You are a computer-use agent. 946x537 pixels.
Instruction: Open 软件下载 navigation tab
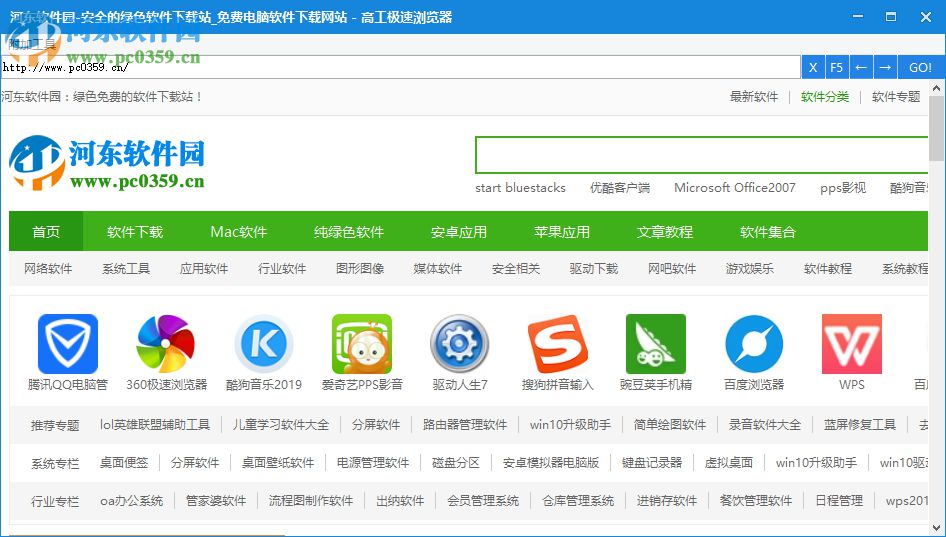point(135,232)
